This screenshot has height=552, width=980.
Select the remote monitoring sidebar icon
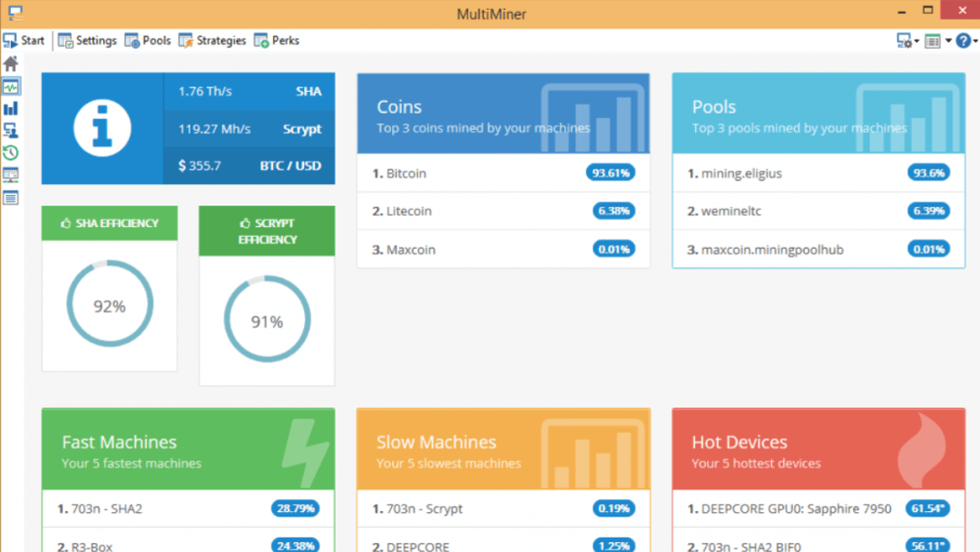9,174
